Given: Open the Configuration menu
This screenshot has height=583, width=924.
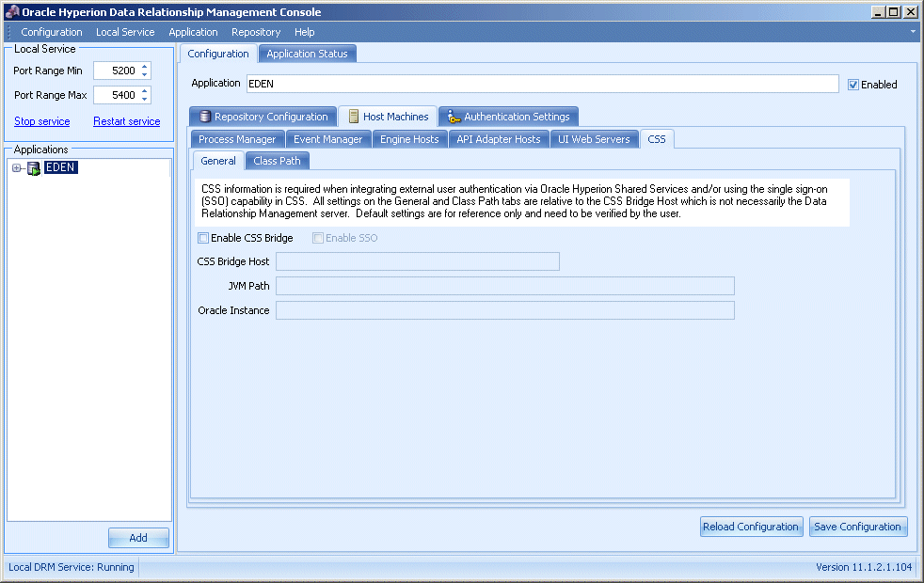Looking at the screenshot, I should pyautogui.click(x=52, y=32).
